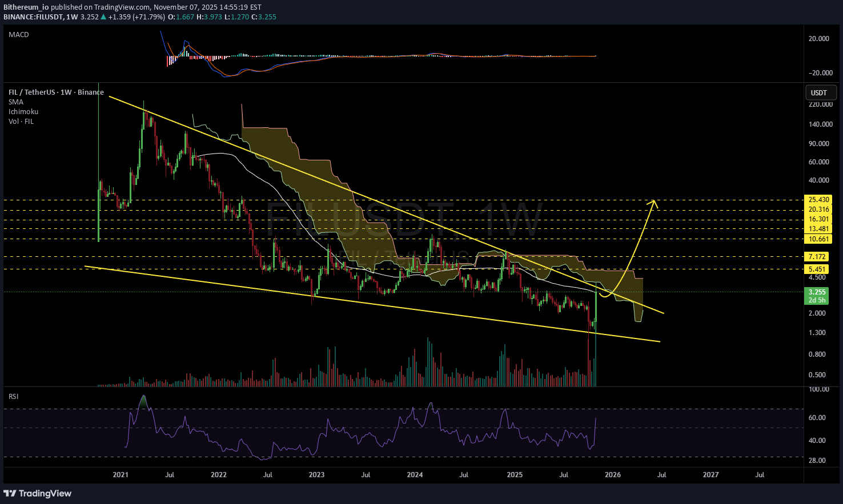
Task: Open the USDT currency selector
Action: pos(818,92)
